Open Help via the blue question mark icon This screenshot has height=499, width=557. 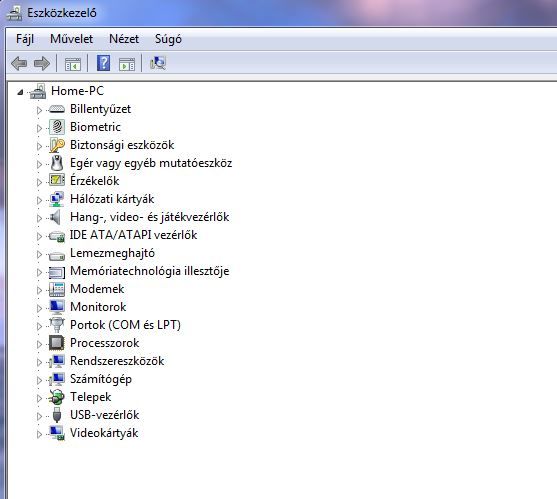pyautogui.click(x=103, y=63)
